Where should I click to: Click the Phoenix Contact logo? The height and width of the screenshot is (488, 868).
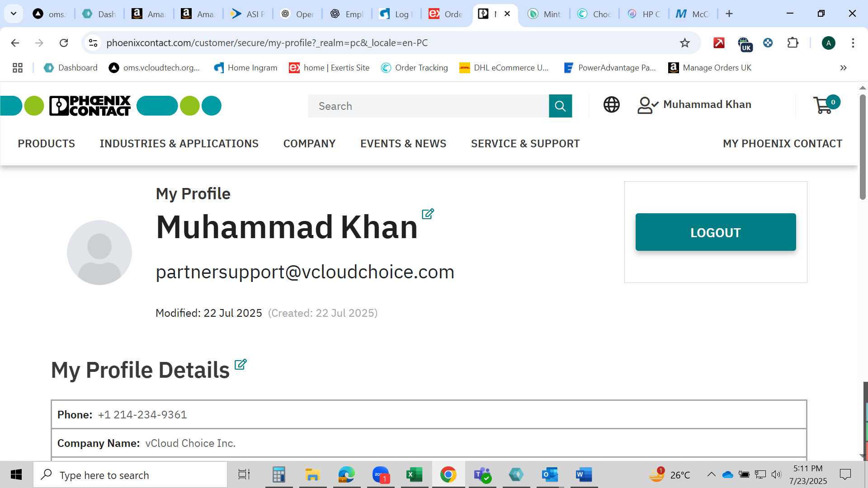click(90, 106)
